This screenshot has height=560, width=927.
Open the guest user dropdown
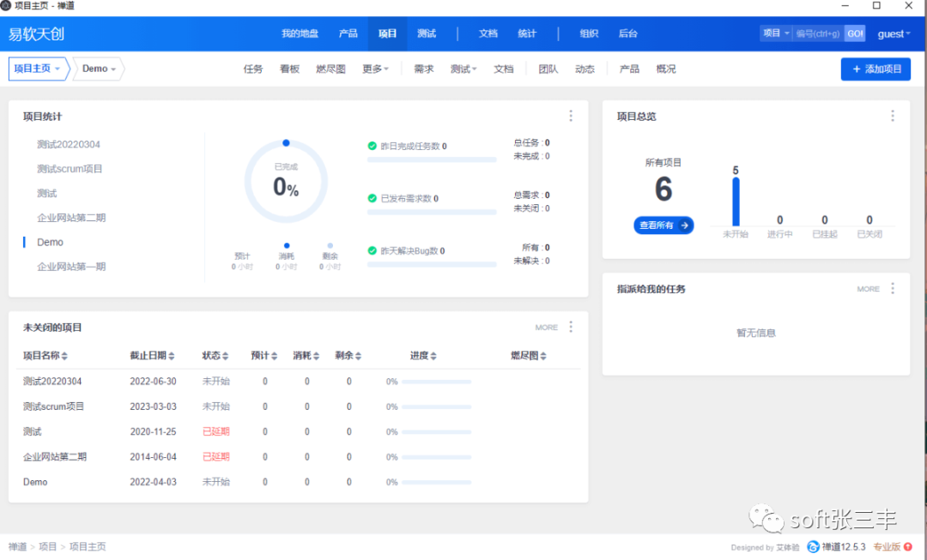coord(894,33)
